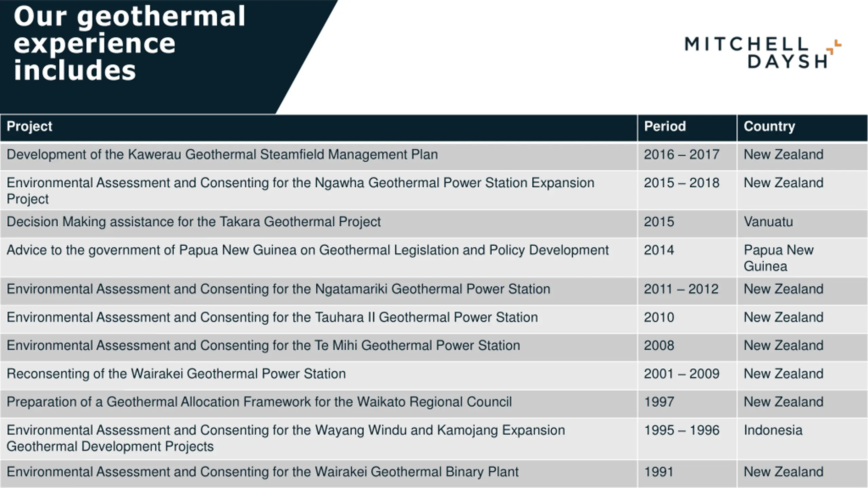Select the Ngawha Geothermal Power Station Expansion project
868x488 pixels.
click(x=300, y=183)
